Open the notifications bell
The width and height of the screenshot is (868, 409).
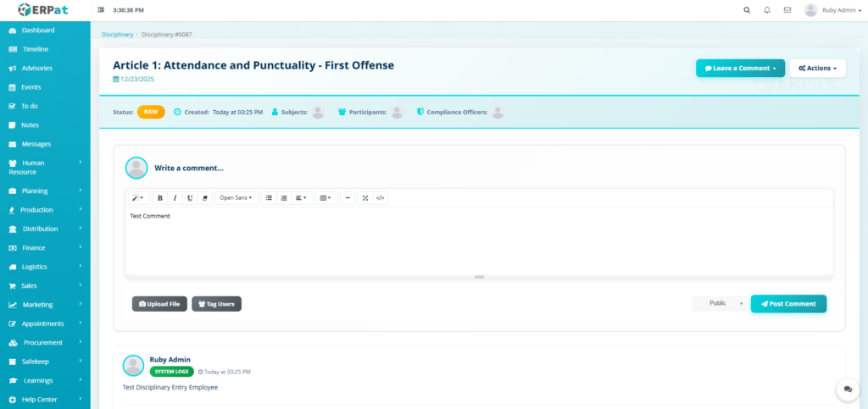tap(766, 10)
